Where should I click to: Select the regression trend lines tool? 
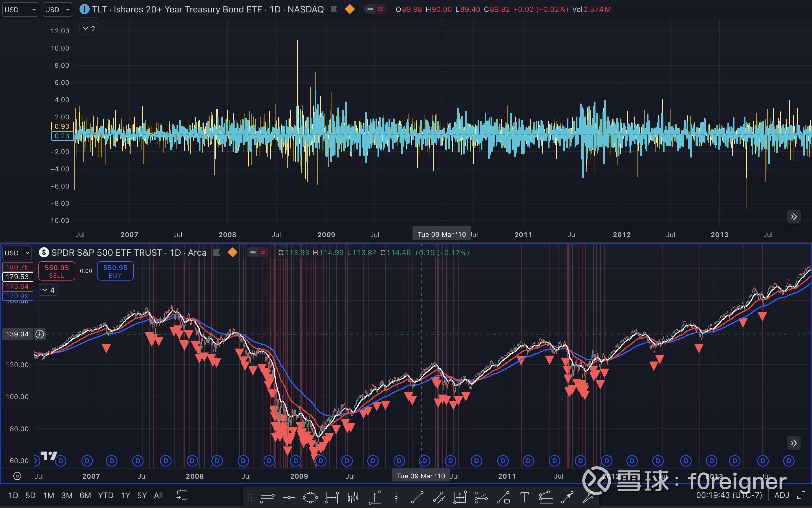click(x=481, y=497)
